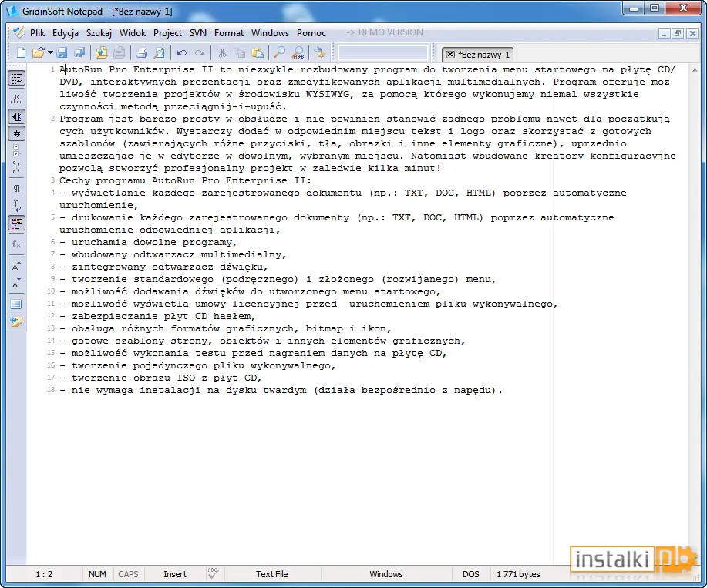Click the Insert mode status bar entry

click(x=175, y=574)
